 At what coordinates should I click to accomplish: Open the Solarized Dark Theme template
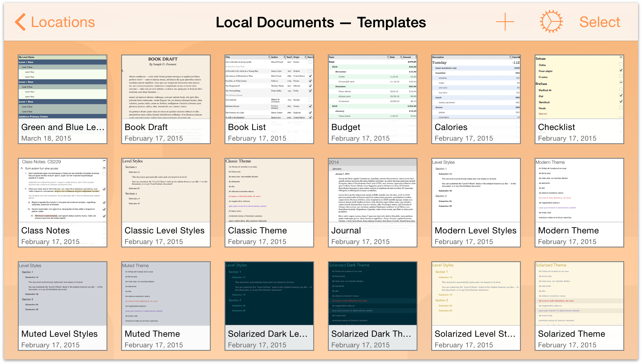[373, 306]
